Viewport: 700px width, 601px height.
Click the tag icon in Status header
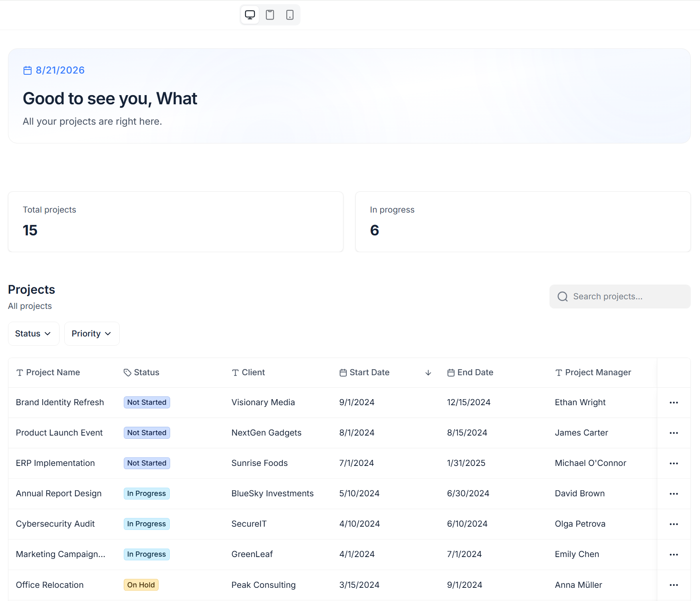click(x=127, y=372)
